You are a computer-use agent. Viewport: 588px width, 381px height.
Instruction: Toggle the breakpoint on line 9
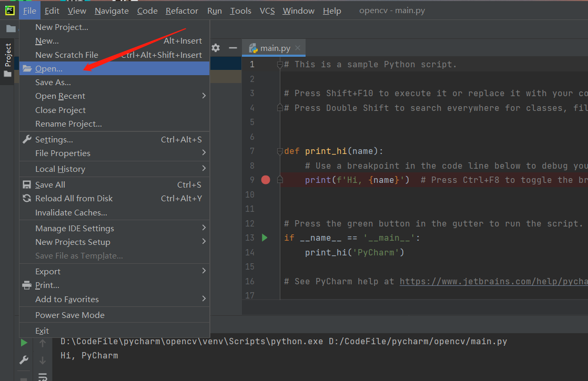click(266, 180)
